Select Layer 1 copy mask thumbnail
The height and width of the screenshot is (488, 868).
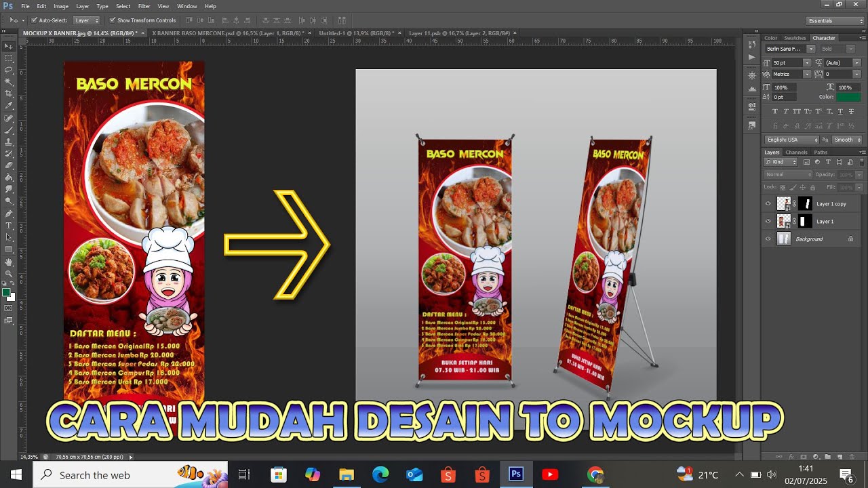(x=805, y=203)
